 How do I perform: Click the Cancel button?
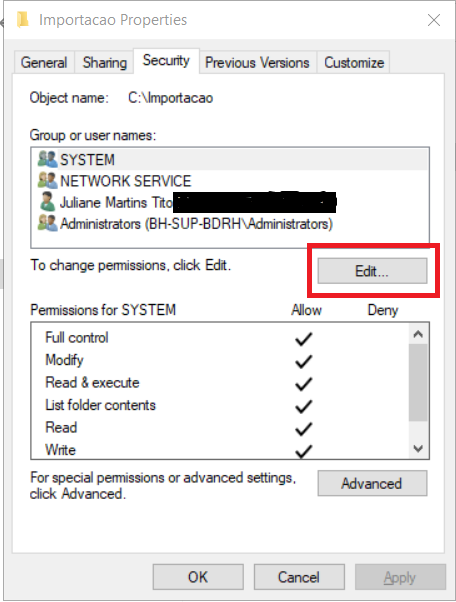pos(299,577)
